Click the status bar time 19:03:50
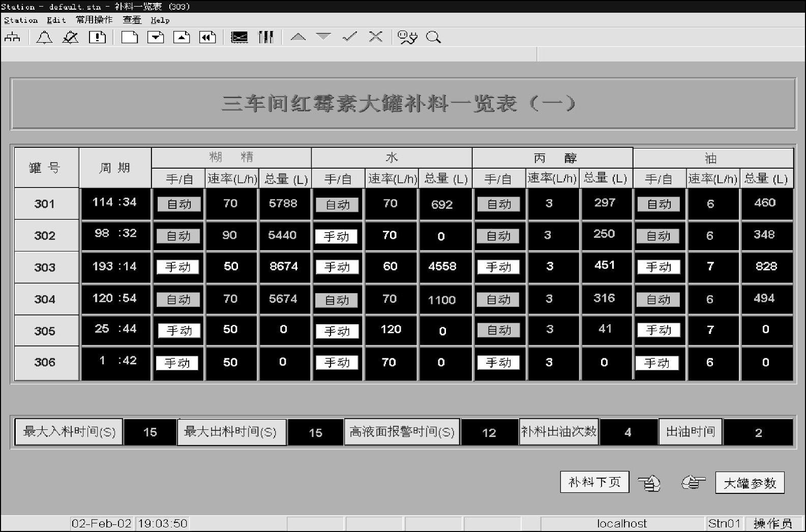Image resolution: width=806 pixels, height=532 pixels. (163, 524)
